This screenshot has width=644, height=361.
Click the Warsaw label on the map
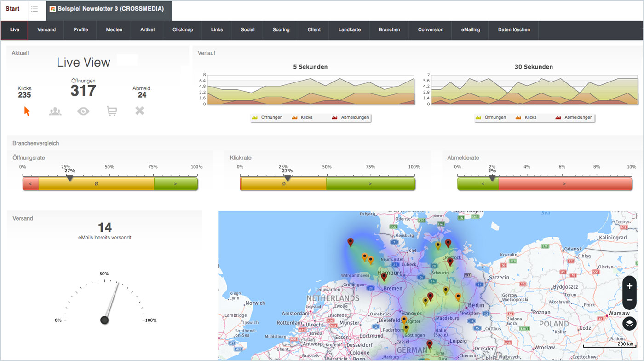pos(618,313)
